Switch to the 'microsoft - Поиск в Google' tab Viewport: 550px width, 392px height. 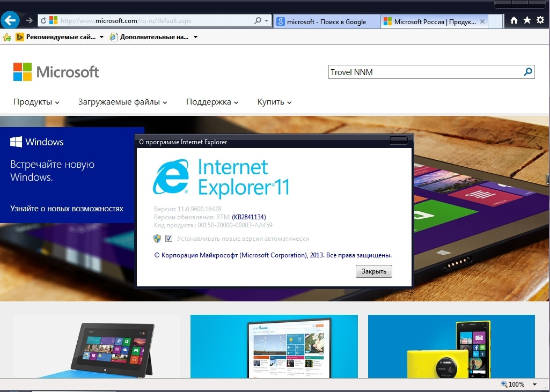(327, 22)
